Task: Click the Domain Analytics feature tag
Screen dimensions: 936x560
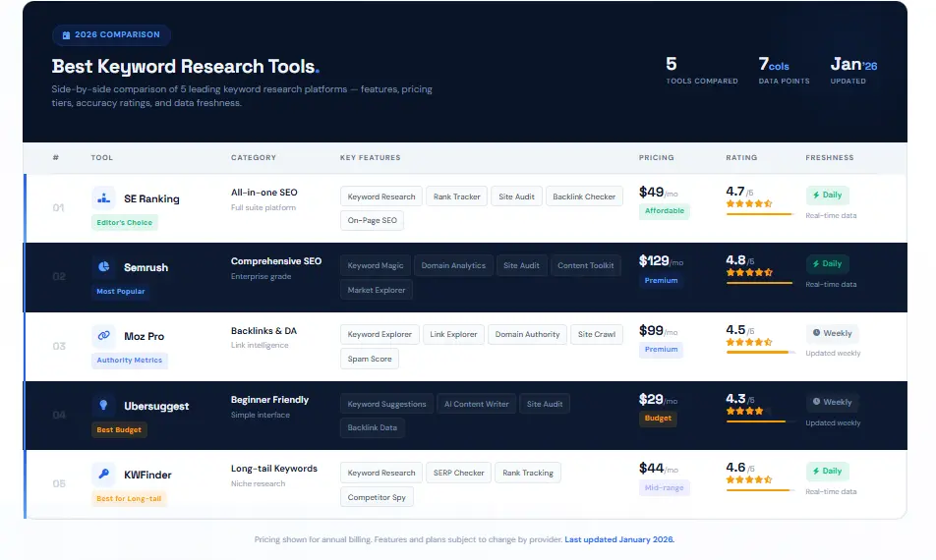Action: 453,266
